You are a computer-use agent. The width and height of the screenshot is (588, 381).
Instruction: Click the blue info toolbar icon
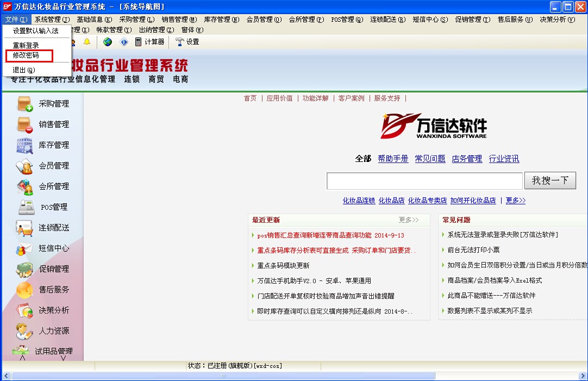pyautogui.click(x=124, y=42)
